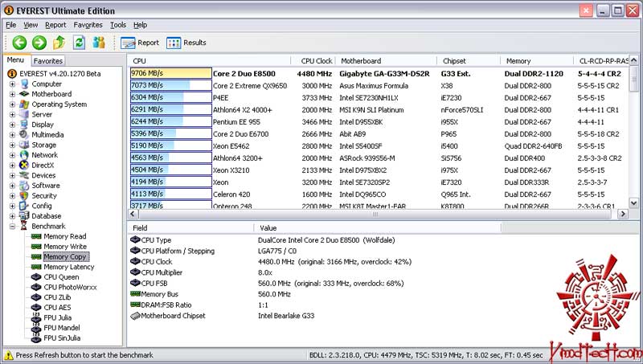Switch to the Menu tab

point(15,59)
